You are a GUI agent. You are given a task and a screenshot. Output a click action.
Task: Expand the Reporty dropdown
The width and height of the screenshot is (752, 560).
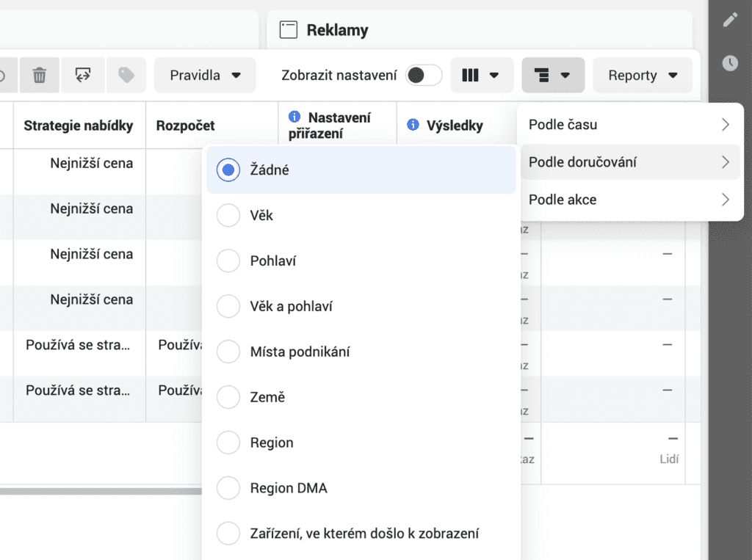click(643, 75)
